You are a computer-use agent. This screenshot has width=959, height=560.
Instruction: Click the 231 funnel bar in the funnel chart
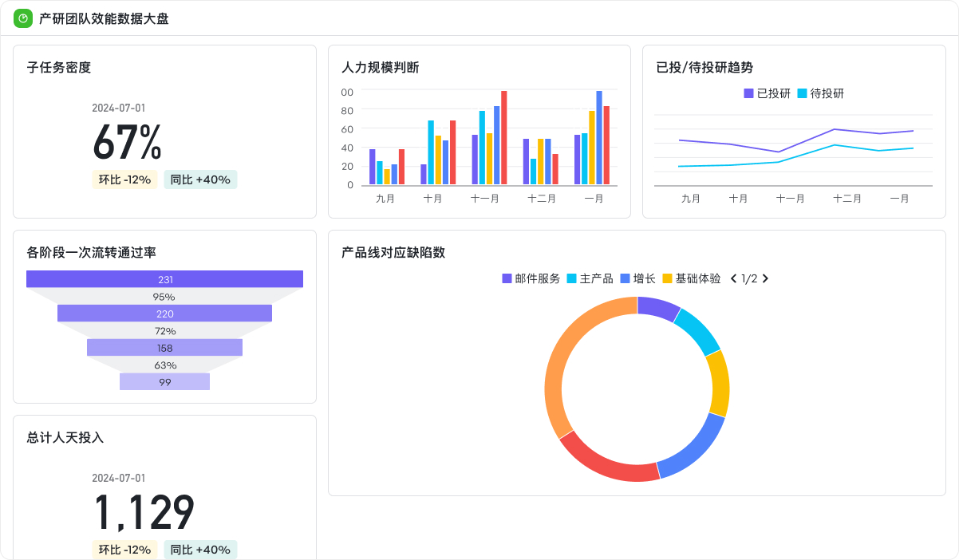165,278
